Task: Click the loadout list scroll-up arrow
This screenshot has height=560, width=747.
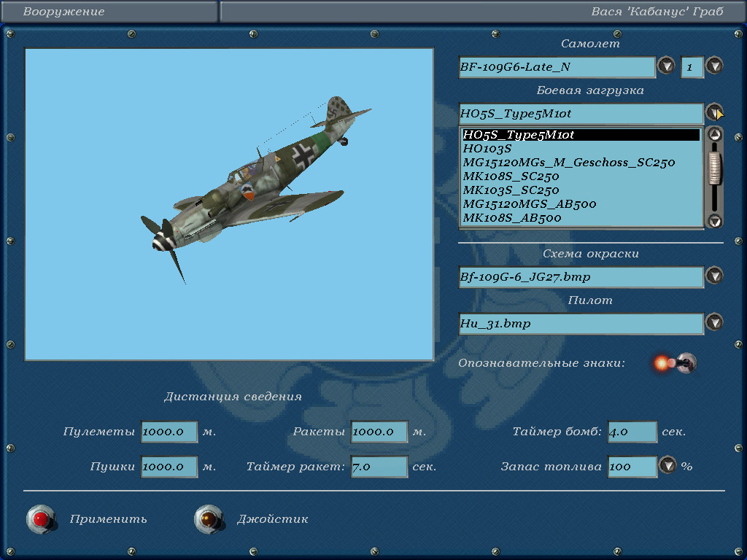Action: click(x=714, y=135)
